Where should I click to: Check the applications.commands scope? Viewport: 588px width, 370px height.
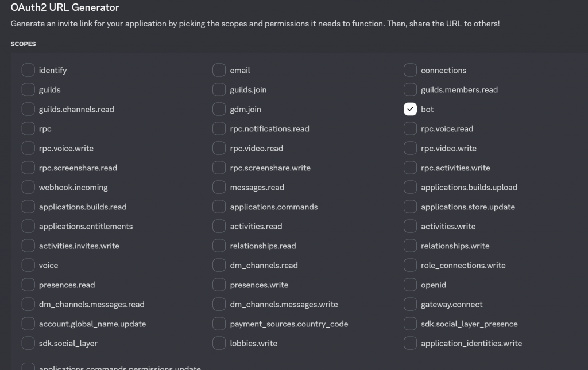coord(219,207)
